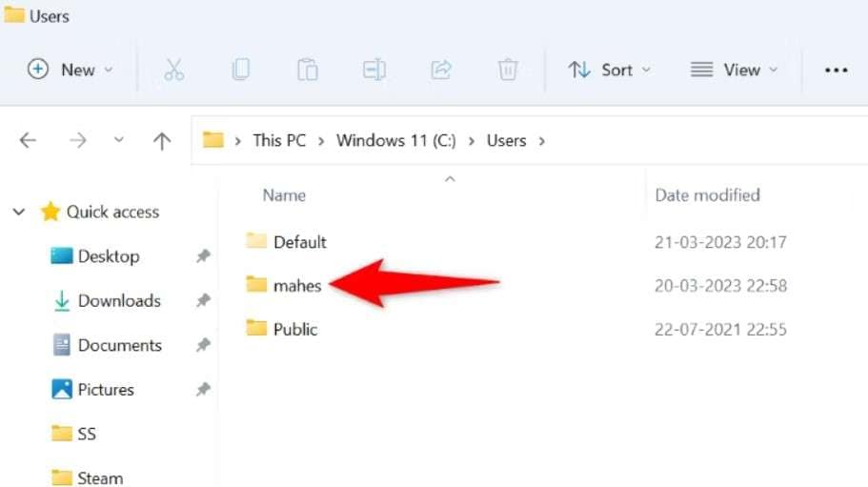The width and height of the screenshot is (868, 487).
Task: Open recent locations chevron next to forward arrow
Action: point(118,140)
